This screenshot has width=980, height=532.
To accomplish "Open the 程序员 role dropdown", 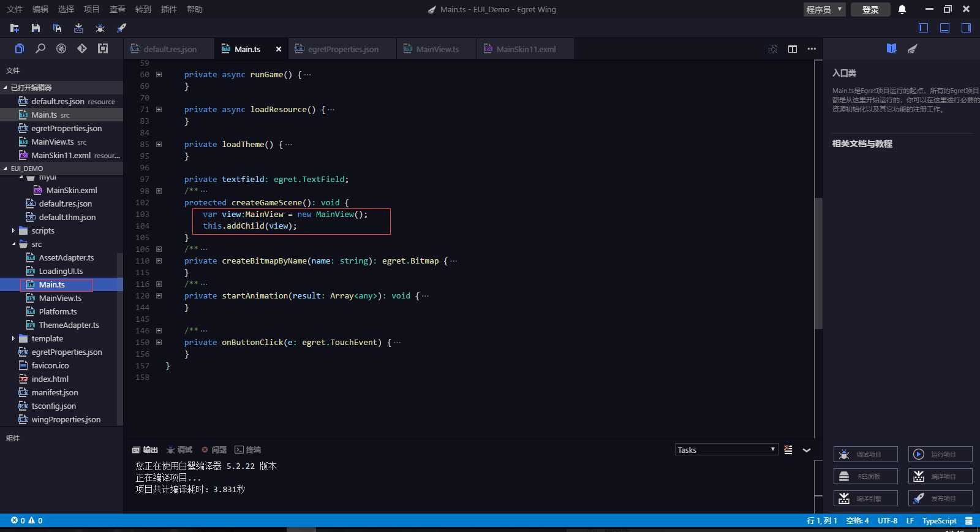I will pyautogui.click(x=824, y=9).
